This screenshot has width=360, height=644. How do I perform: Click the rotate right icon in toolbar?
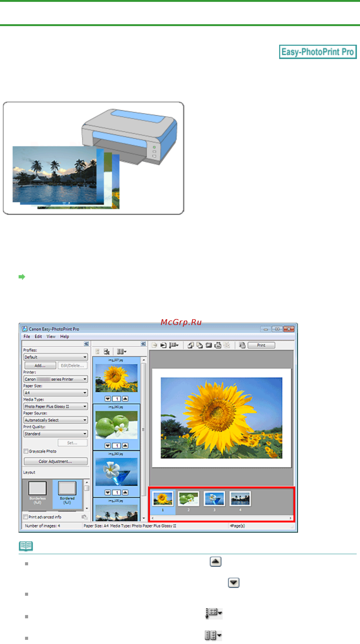(x=200, y=345)
